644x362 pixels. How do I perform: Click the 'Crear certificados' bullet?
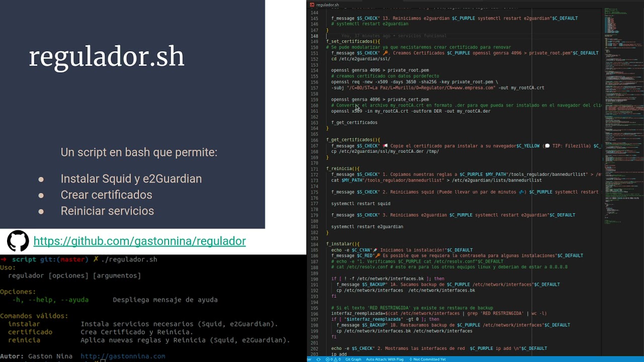[x=106, y=195]
